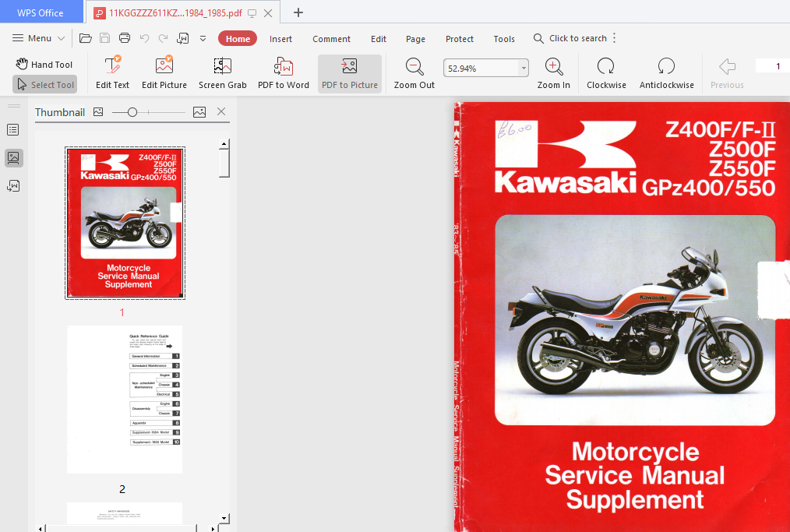Expand the zoom level dropdown arrow
The height and width of the screenshot is (532, 790).
tap(524, 68)
